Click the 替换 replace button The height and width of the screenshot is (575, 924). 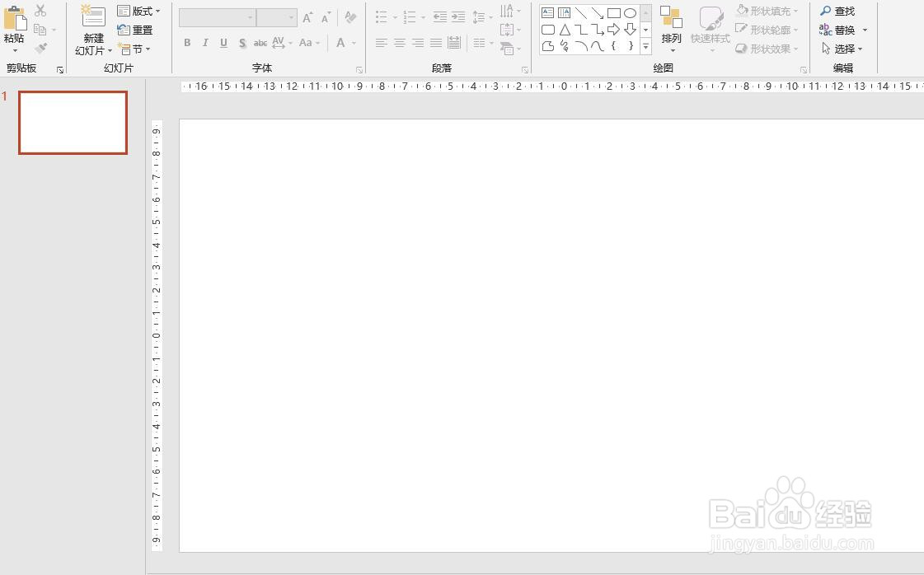point(837,30)
